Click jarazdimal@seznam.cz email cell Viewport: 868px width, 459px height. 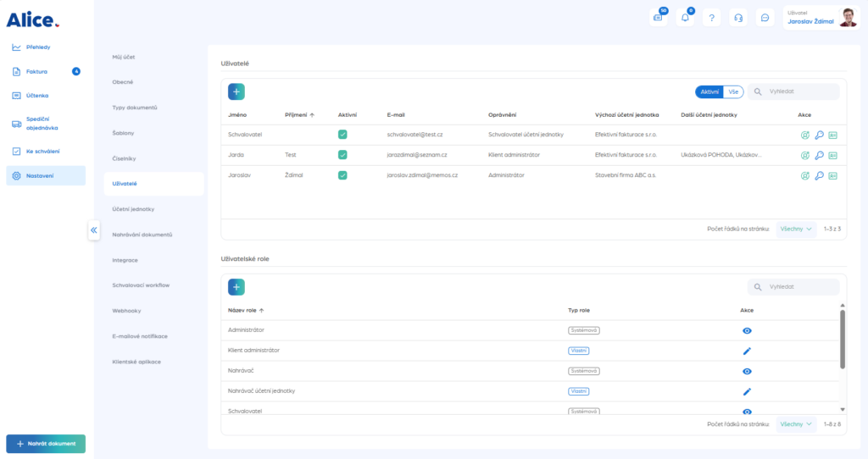click(x=417, y=155)
